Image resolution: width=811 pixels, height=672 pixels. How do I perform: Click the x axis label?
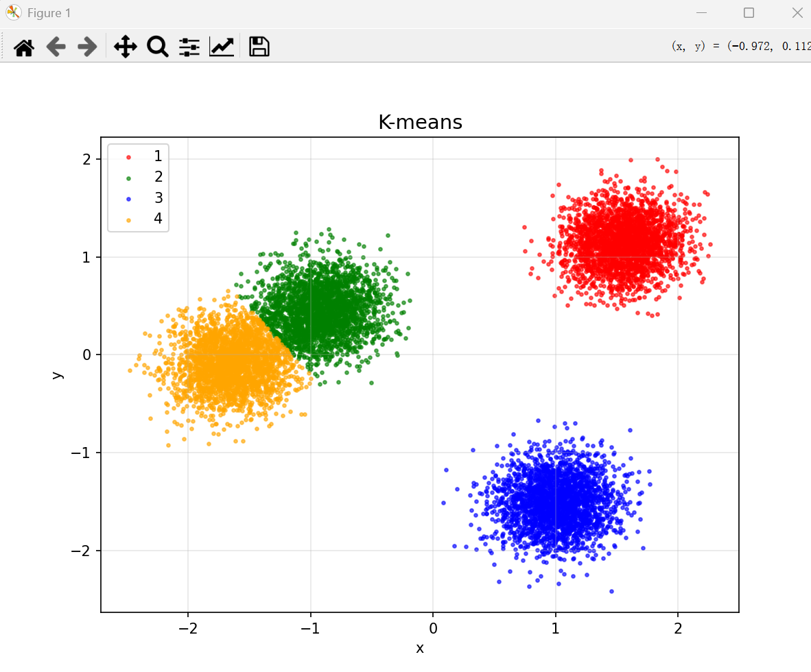point(420,648)
